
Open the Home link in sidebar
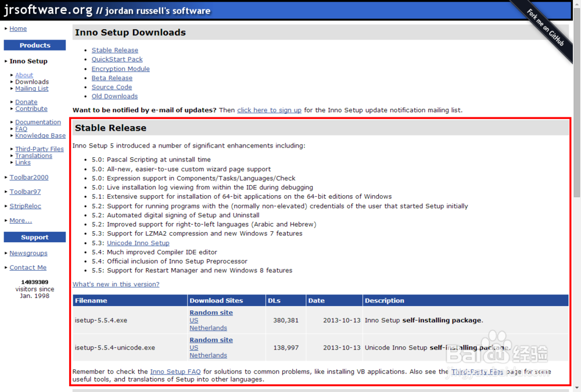click(18, 28)
